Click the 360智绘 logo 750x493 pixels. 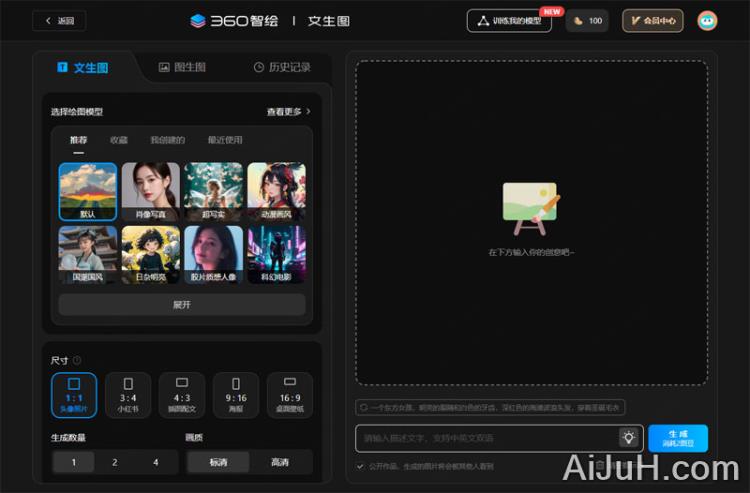pos(234,21)
